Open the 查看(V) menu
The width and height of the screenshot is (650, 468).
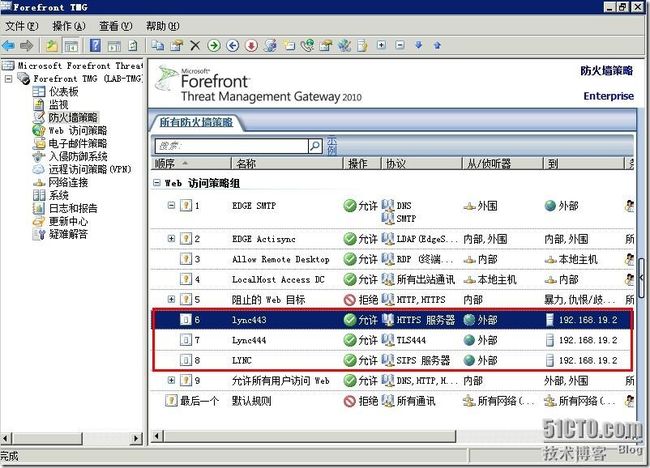pos(116,26)
